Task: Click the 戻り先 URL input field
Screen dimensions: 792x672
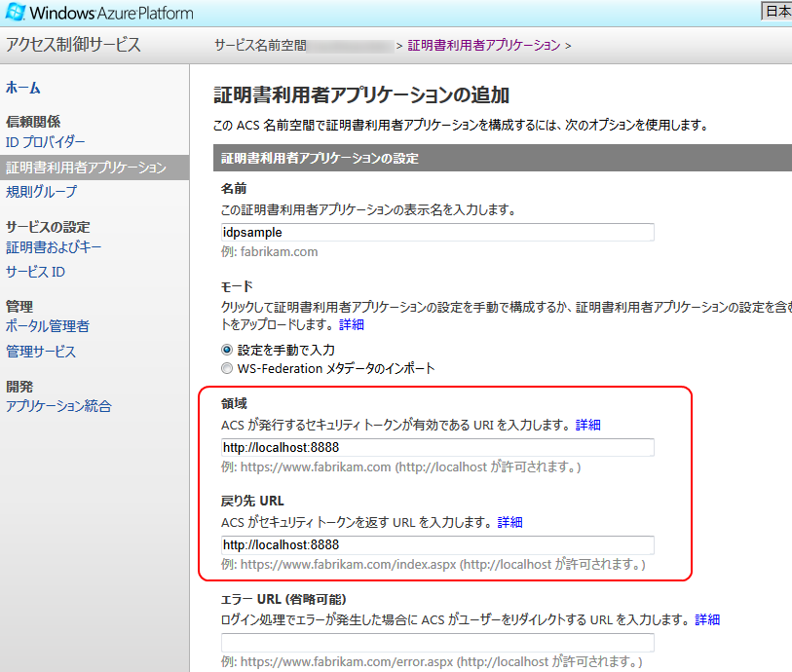Action: click(437, 545)
